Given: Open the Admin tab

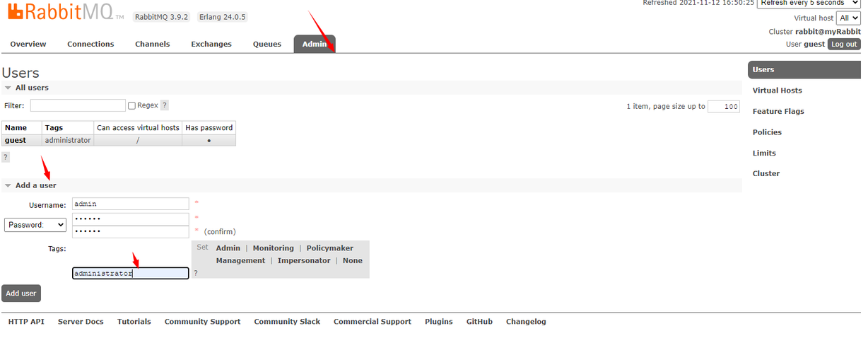Looking at the screenshot, I should pos(315,44).
